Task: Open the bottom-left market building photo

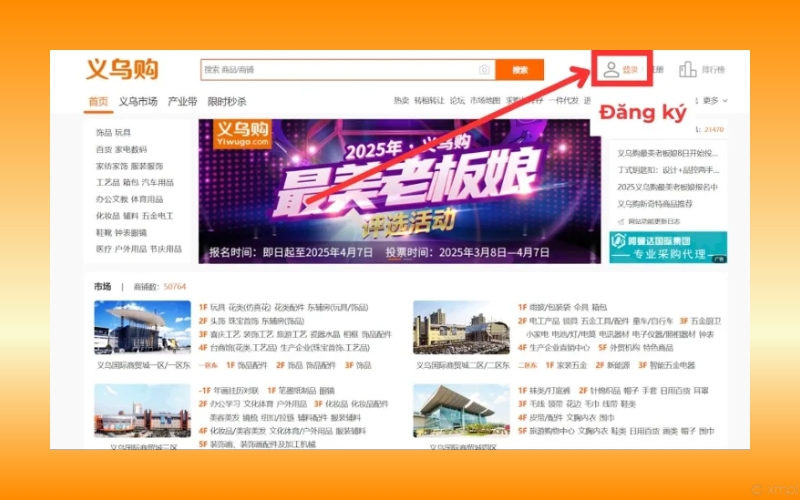Action: click(x=142, y=411)
